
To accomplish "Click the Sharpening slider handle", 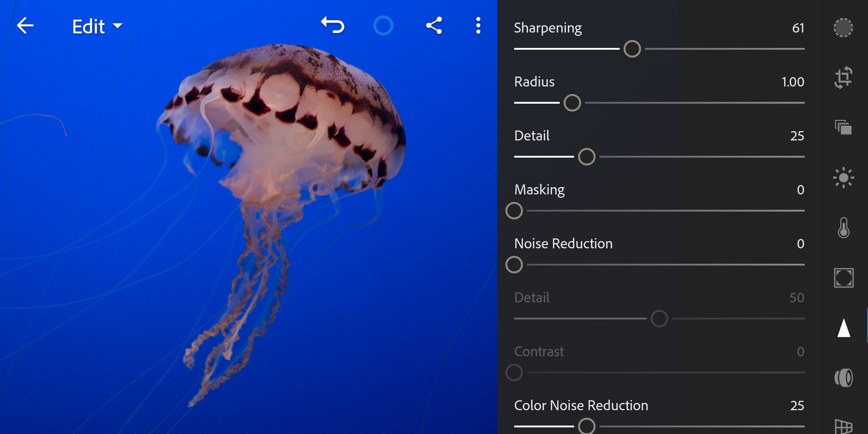I will [x=632, y=49].
